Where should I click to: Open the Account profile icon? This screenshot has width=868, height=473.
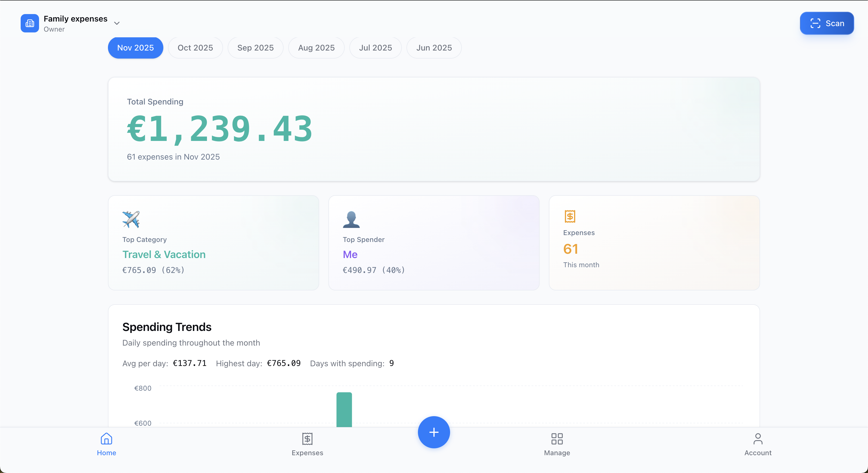coord(758,439)
